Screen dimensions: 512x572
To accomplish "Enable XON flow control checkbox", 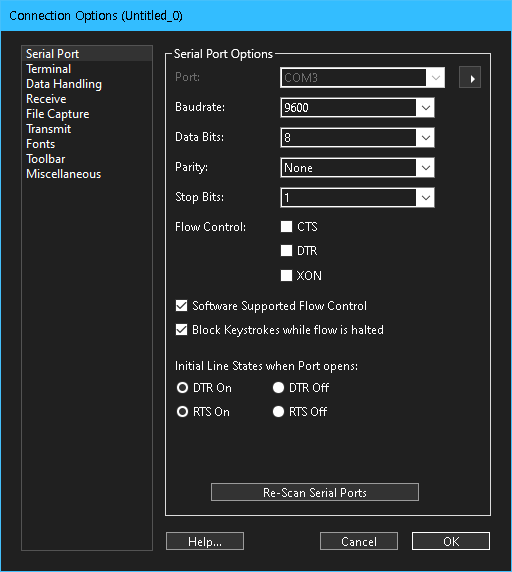I will pos(287,275).
